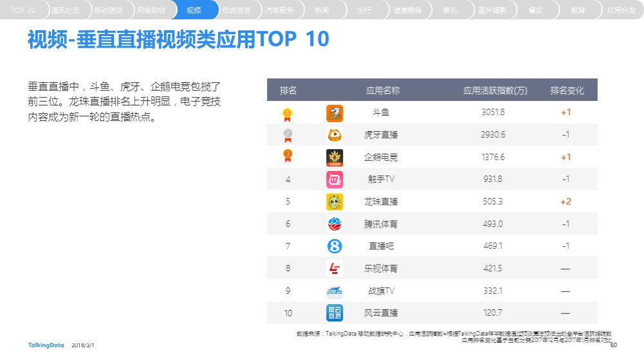Click the value 2930.6
644x362 pixels.
click(493, 134)
